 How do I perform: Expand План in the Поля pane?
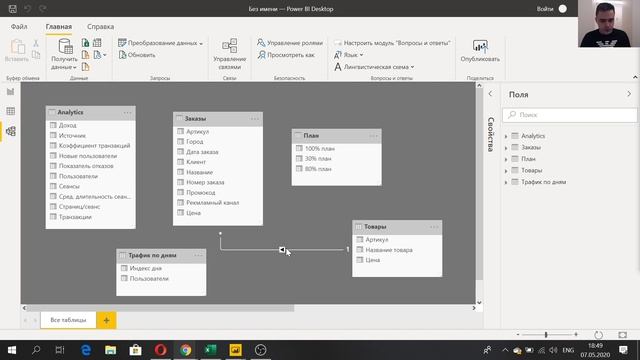coord(506,159)
